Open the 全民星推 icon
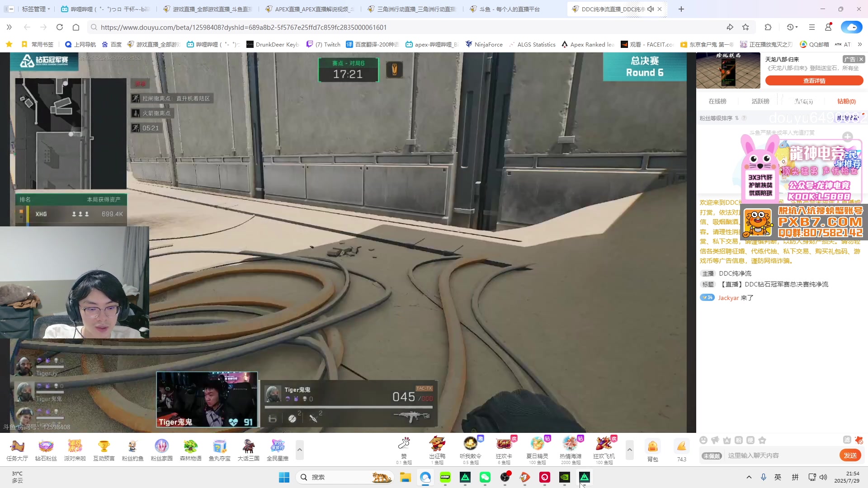The width and height of the screenshot is (868, 488). [x=278, y=450]
